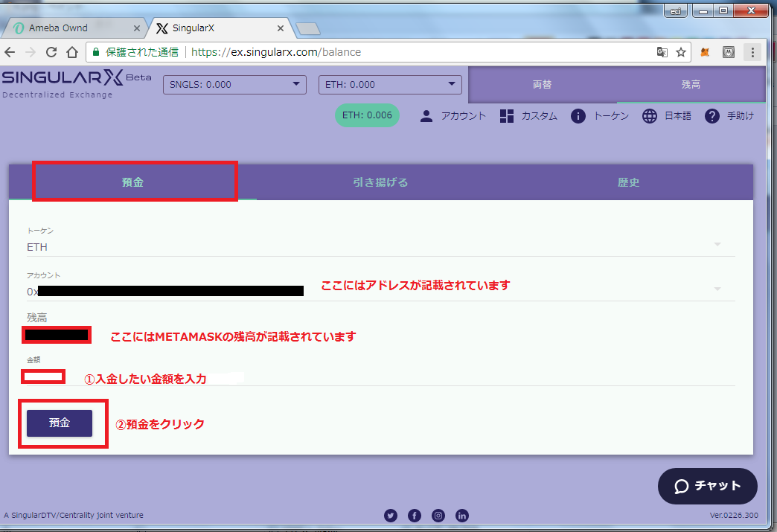Go back using browser back arrow
The height and width of the screenshot is (532, 777).
[10, 52]
